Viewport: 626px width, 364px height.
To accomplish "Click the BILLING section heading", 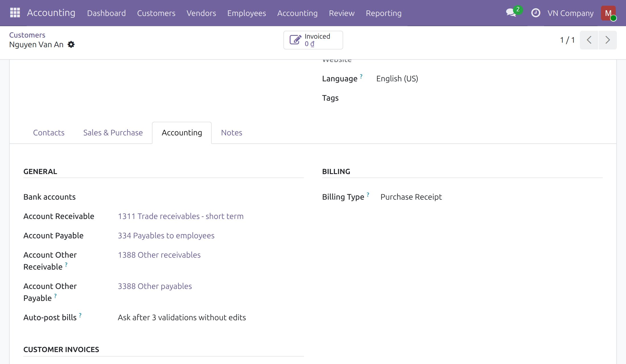I will point(336,171).
